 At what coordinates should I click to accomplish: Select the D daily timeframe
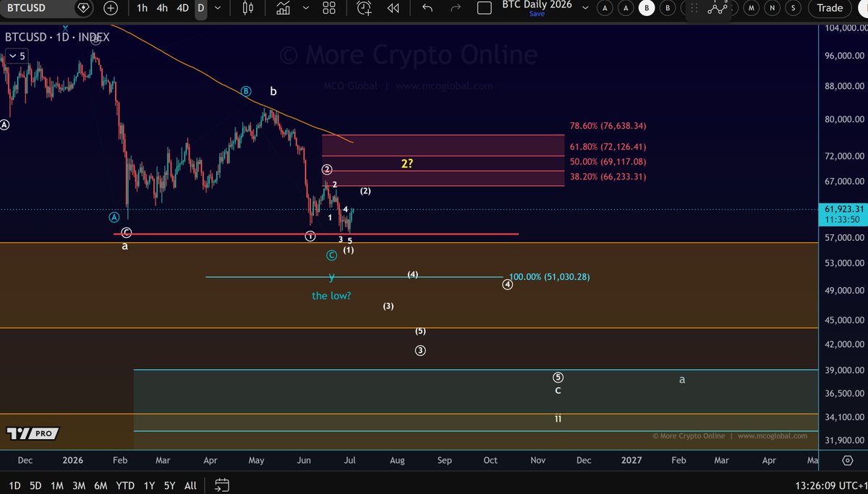(x=200, y=8)
